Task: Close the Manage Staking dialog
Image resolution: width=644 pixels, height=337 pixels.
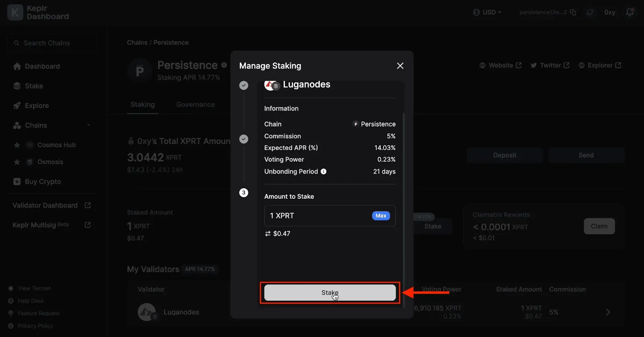Action: [x=400, y=66]
